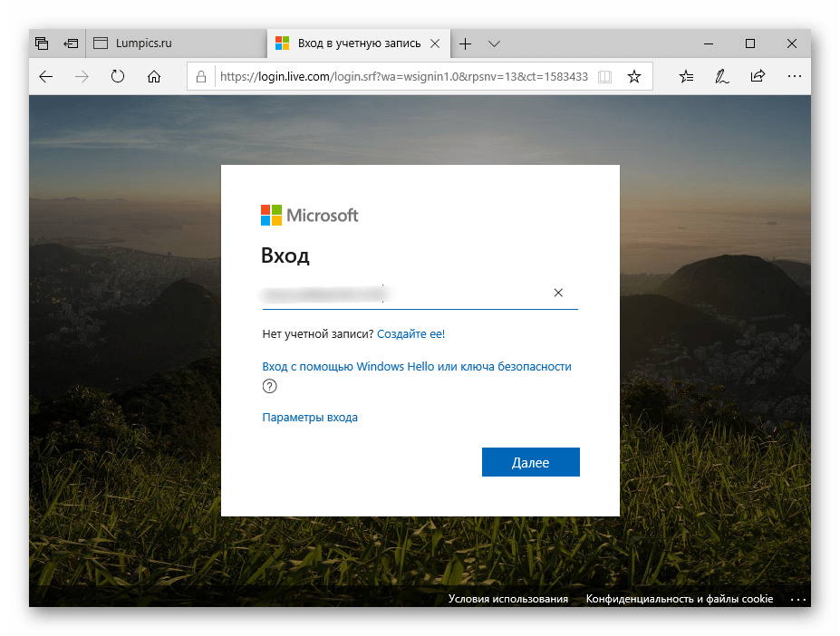Click the add notes pen icon

(721, 77)
